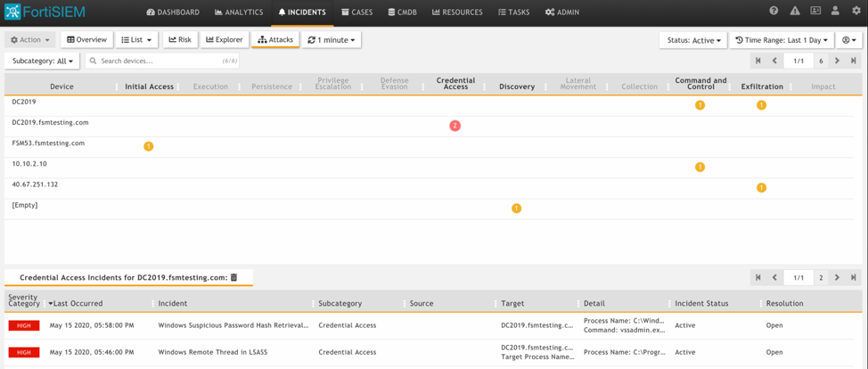Click the Initial Access column header
This screenshot has width=868, height=369.
(149, 86)
